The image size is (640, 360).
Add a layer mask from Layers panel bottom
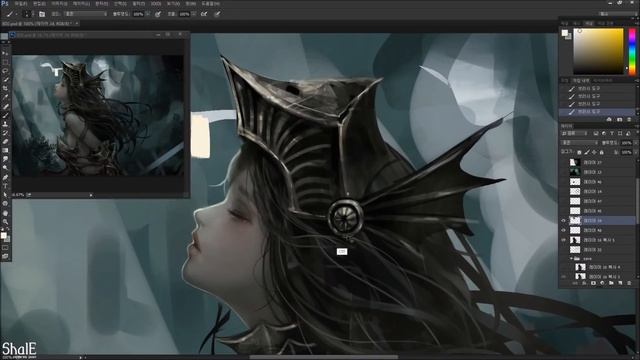click(x=593, y=283)
